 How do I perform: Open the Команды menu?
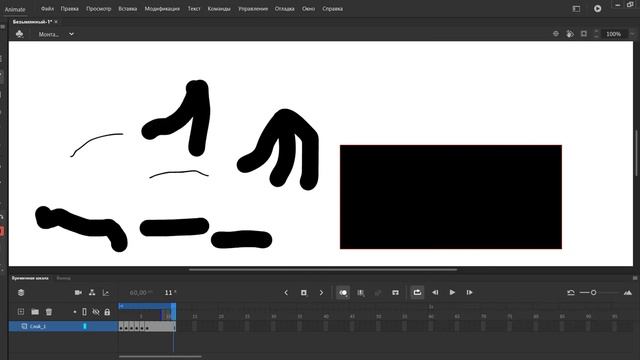pyautogui.click(x=219, y=9)
